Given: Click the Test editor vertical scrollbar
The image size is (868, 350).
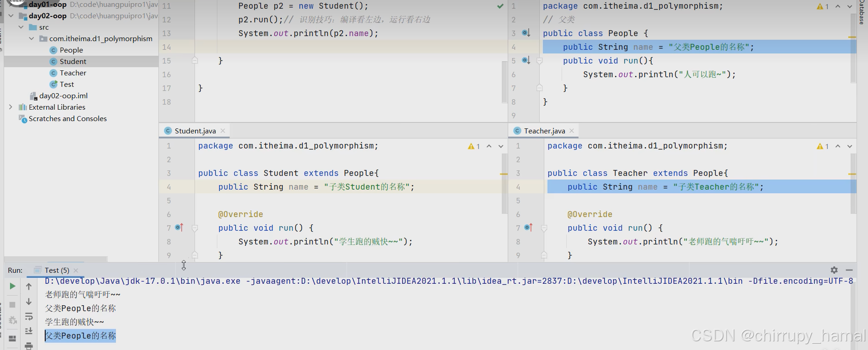Looking at the screenshot, I should click(x=504, y=81).
